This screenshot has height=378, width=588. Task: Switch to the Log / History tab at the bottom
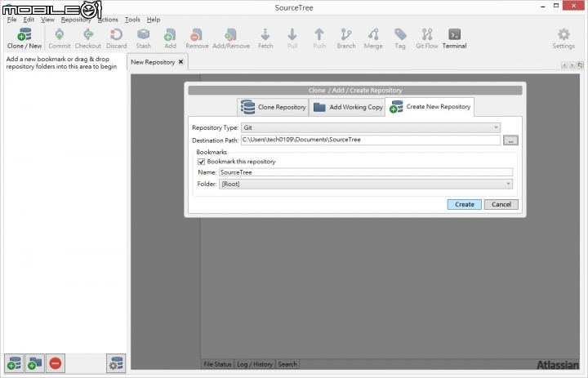255,364
